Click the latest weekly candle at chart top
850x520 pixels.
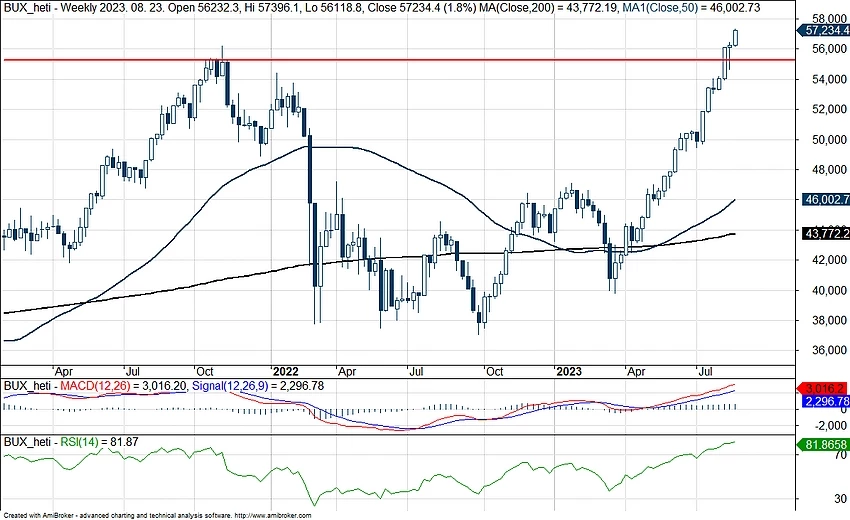736,37
